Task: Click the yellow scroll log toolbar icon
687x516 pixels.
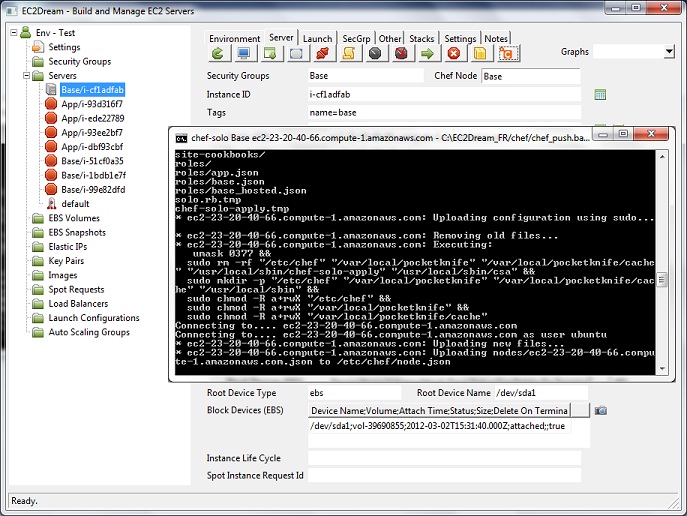Action: (x=349, y=53)
